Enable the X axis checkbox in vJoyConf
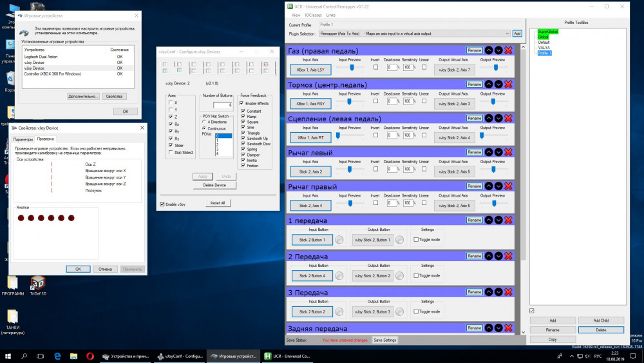644x363 pixels. point(171,103)
